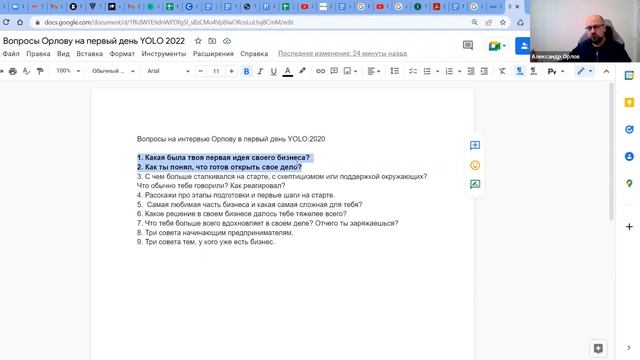Image resolution: width=640 pixels, height=360 pixels.
Task: Hide the menus with the up chevron
Action: [x=606, y=71]
